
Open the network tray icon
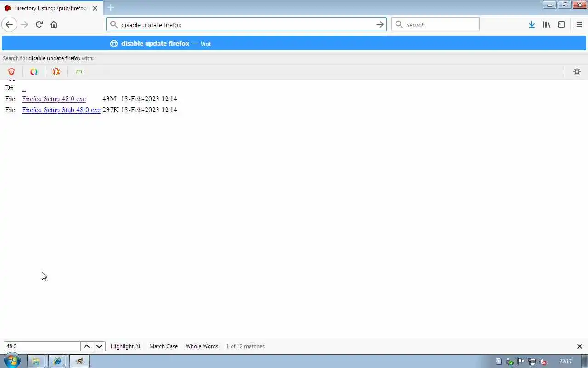[531, 362]
